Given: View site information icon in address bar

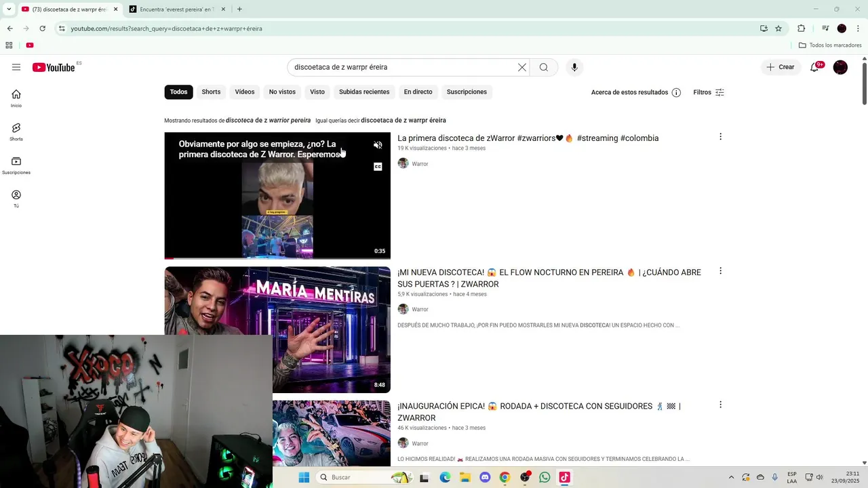Looking at the screenshot, I should [x=62, y=28].
